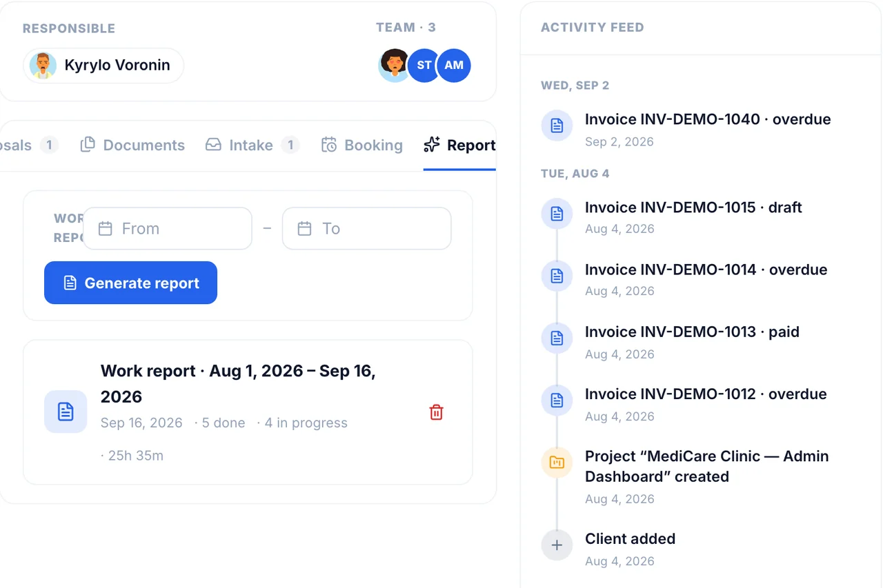Click the MediCare Clinic project created entry
The width and height of the screenshot is (883, 588).
point(707,466)
